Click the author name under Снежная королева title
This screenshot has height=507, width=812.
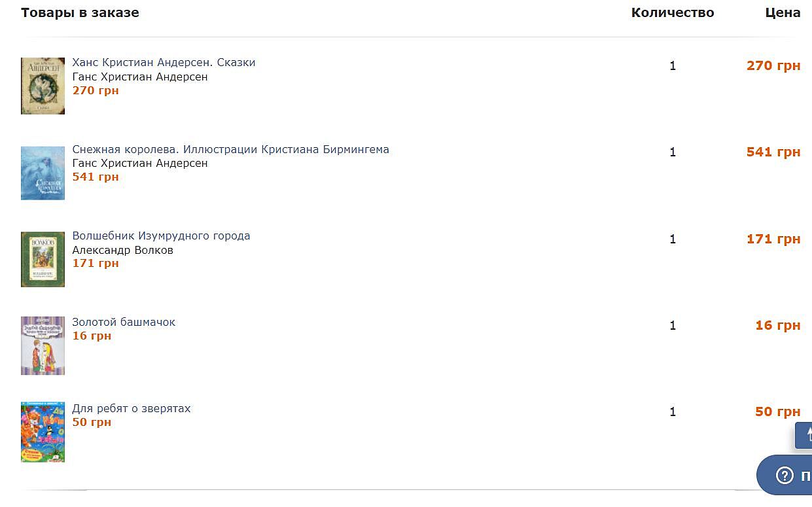click(x=140, y=163)
